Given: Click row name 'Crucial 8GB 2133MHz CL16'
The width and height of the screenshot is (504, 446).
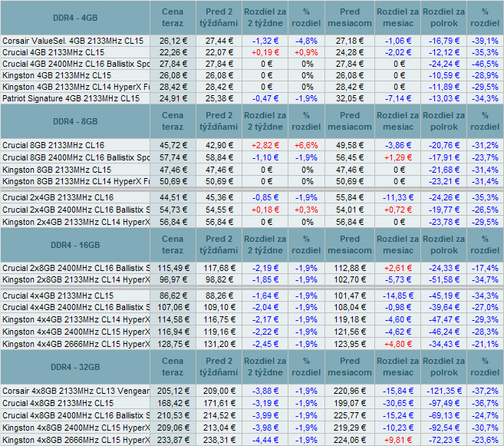Looking at the screenshot, I should tap(54, 145).
